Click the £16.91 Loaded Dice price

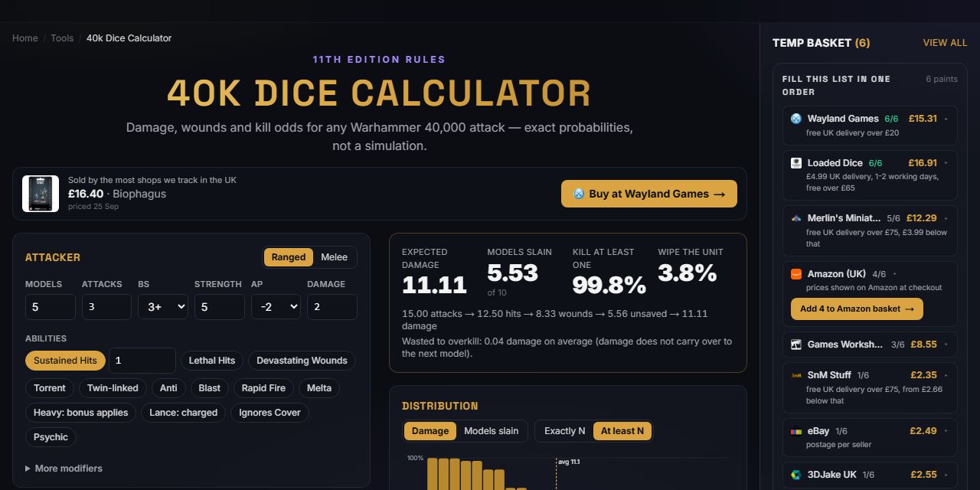tap(923, 163)
